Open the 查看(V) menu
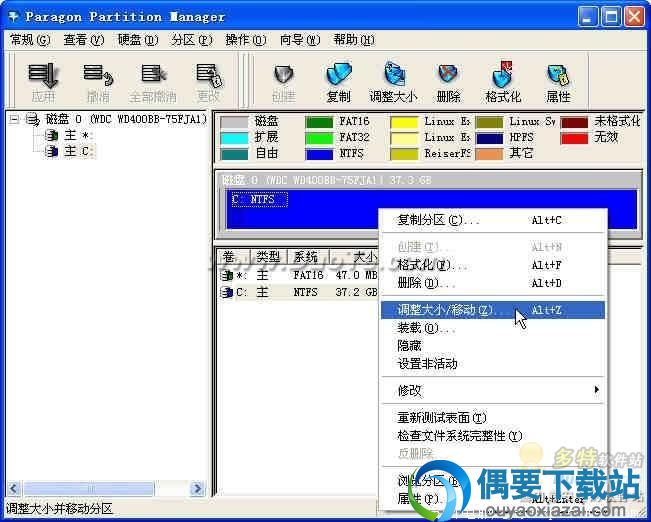The width and height of the screenshot is (651, 522). [84, 40]
